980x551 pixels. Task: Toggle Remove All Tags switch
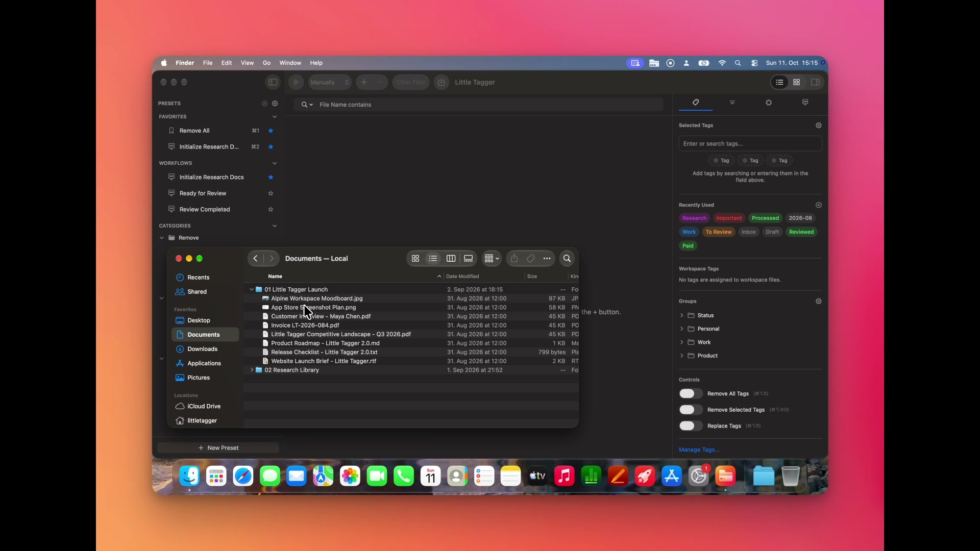[691, 394]
